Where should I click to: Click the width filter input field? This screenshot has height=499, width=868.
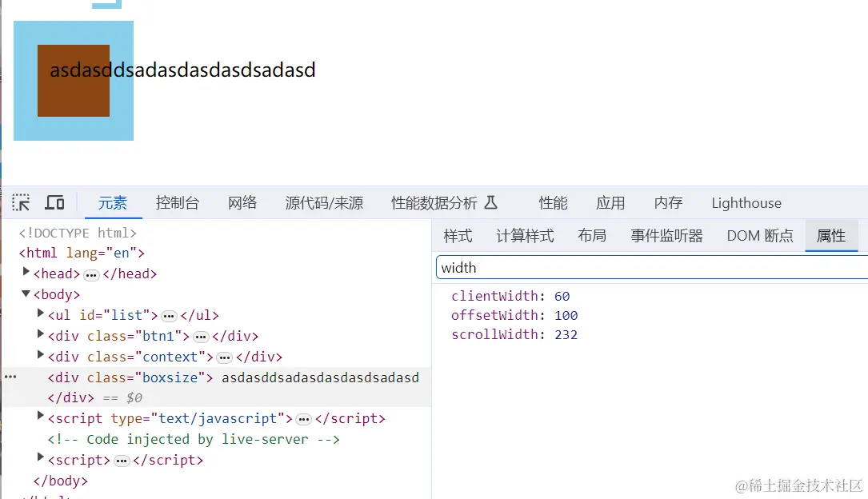pos(651,268)
